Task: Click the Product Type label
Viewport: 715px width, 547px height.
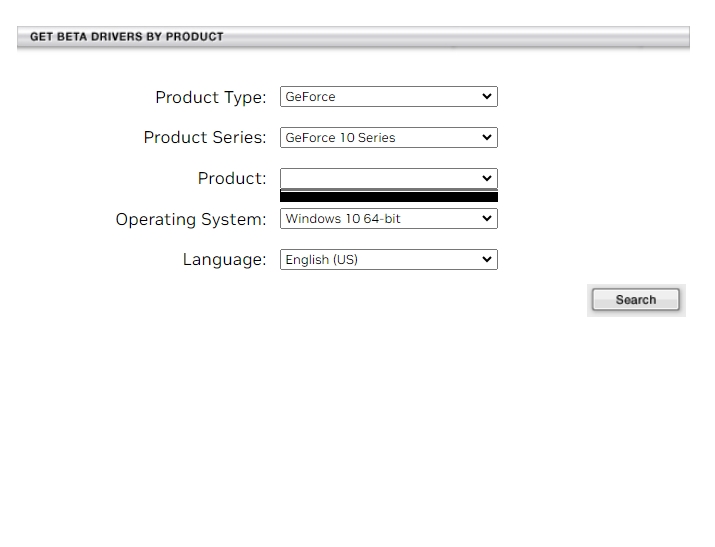Action: tap(211, 97)
